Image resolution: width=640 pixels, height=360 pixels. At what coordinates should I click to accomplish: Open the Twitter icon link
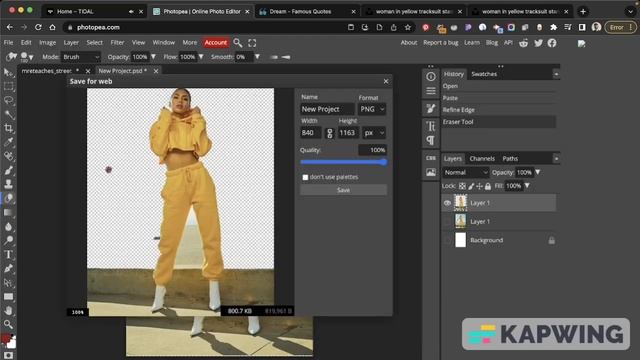point(538,43)
